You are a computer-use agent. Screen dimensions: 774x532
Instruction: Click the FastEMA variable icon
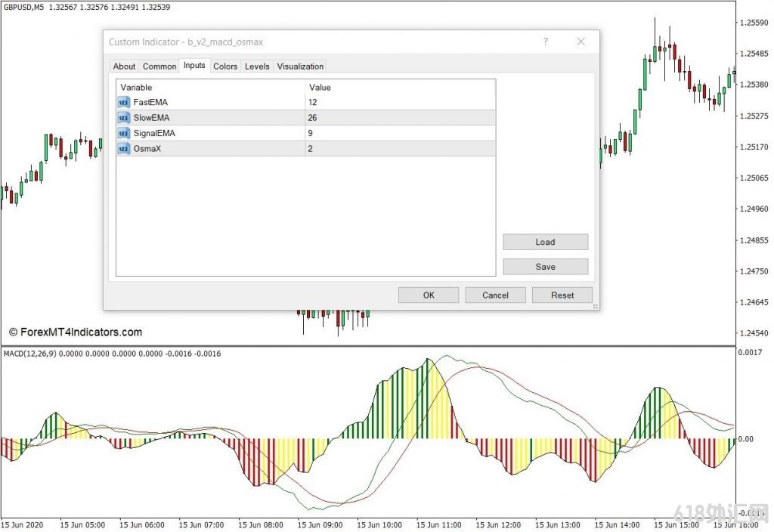pos(124,102)
